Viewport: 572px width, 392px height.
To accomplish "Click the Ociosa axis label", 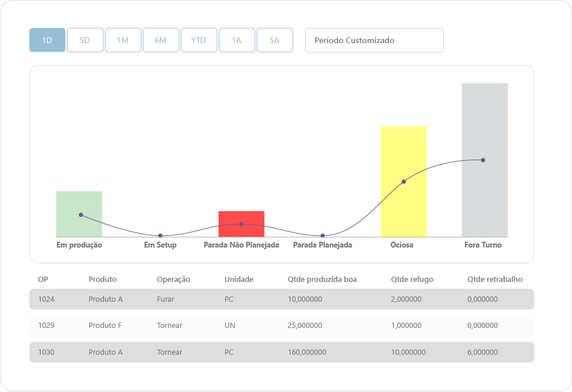I will [x=402, y=245].
